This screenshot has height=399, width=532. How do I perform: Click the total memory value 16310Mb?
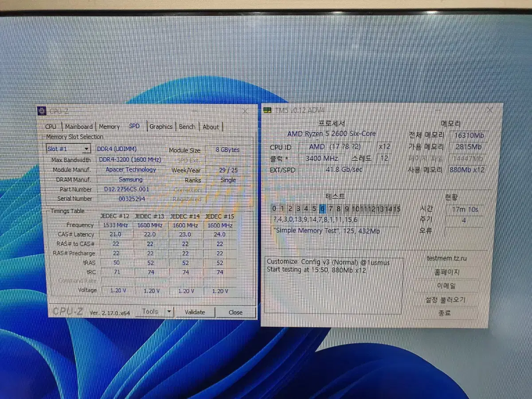pyautogui.click(x=469, y=135)
